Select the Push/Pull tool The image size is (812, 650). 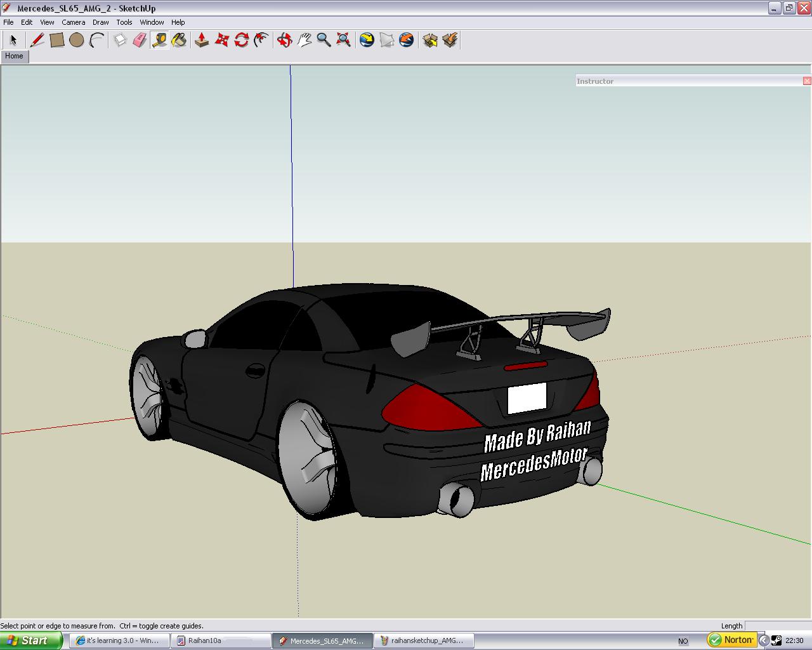202,40
